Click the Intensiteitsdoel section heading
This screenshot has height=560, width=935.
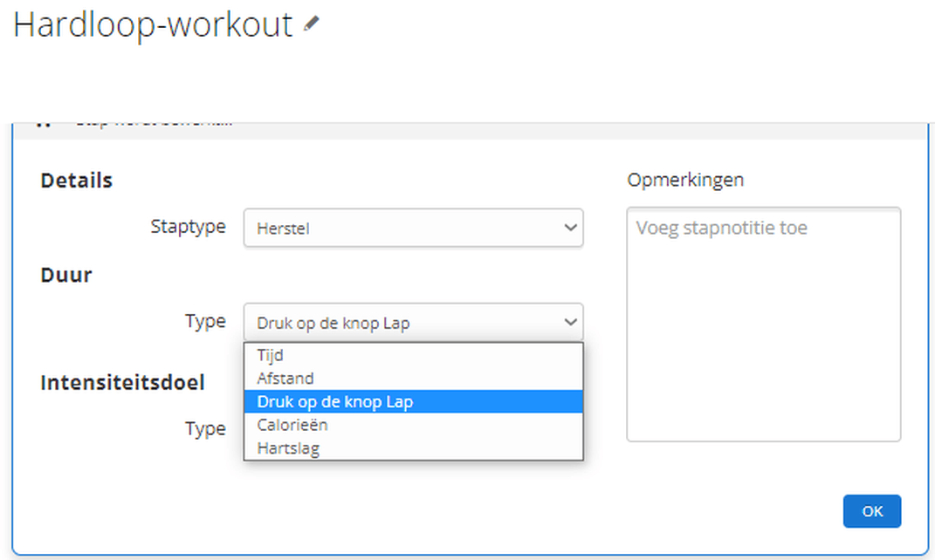122,382
